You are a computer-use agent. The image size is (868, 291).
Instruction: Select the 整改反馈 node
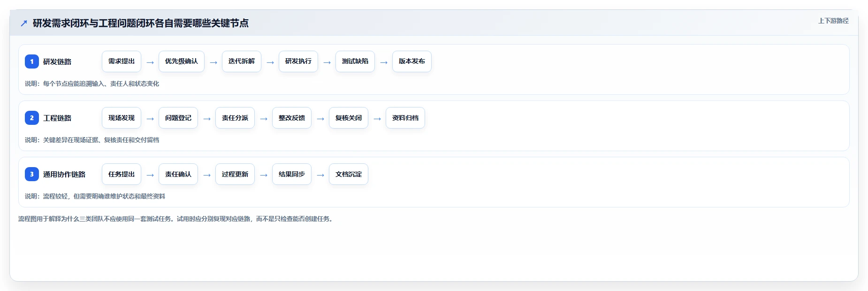tap(292, 118)
